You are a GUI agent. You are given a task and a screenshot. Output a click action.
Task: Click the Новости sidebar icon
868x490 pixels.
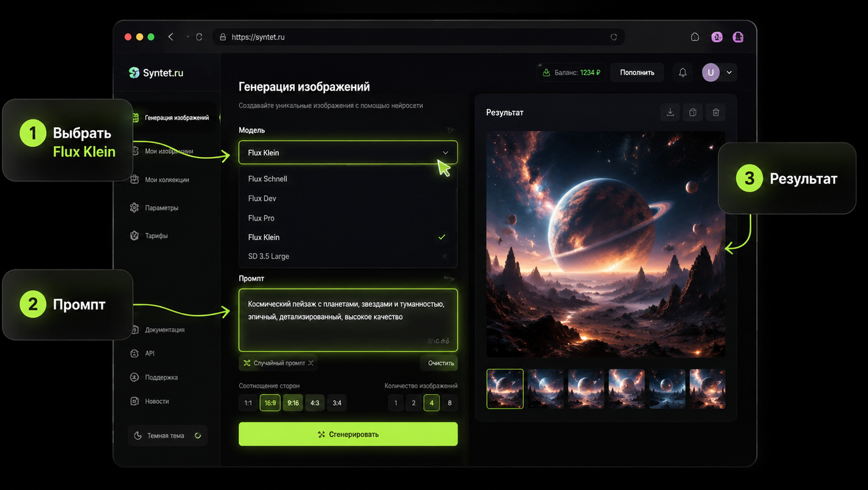pyautogui.click(x=134, y=401)
